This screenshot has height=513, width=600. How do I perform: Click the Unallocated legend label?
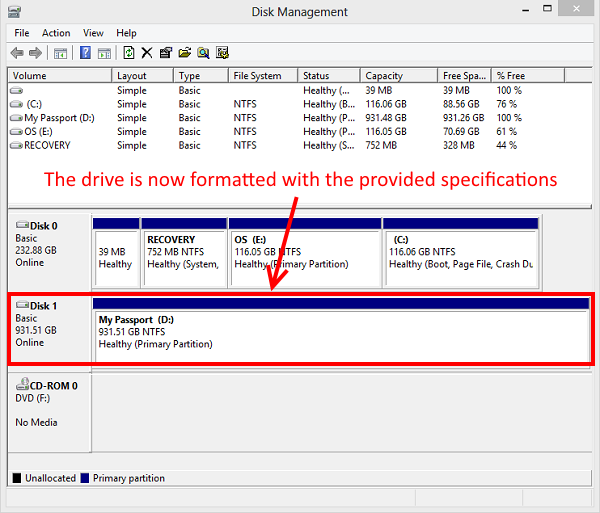coord(51,478)
